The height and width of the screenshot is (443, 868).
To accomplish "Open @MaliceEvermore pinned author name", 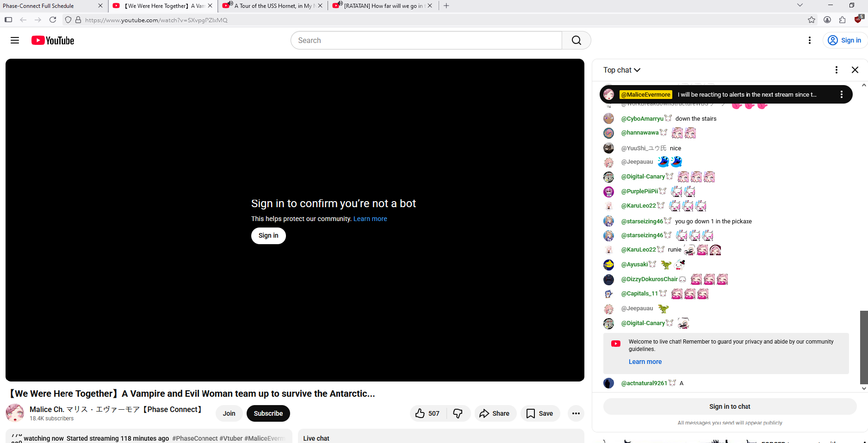I will [x=645, y=94].
